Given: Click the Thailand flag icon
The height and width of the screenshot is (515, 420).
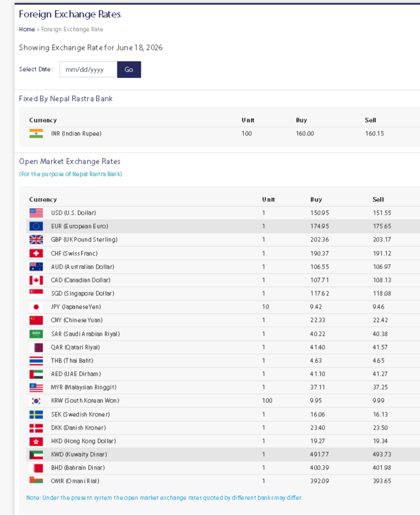Looking at the screenshot, I should pyautogui.click(x=36, y=361).
